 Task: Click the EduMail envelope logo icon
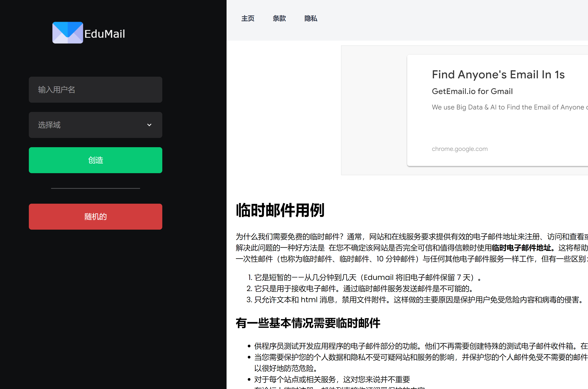(x=67, y=33)
